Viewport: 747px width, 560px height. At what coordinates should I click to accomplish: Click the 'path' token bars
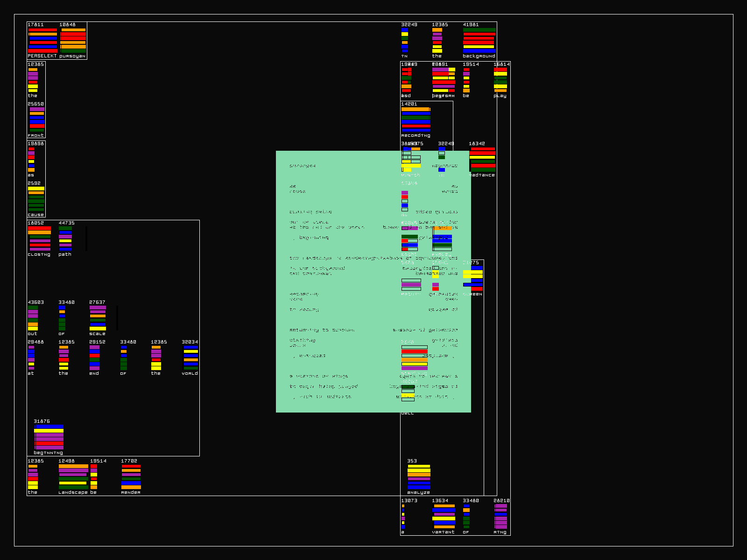pos(65,238)
